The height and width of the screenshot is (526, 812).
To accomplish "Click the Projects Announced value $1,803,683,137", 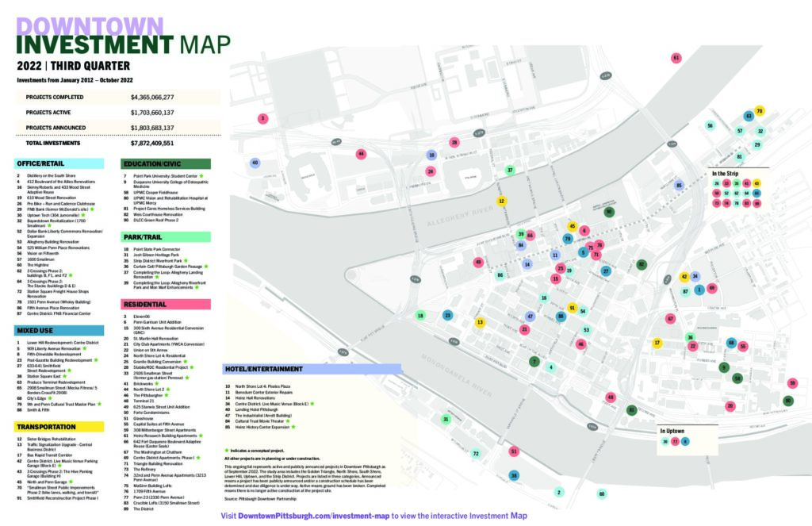I will [x=152, y=128].
